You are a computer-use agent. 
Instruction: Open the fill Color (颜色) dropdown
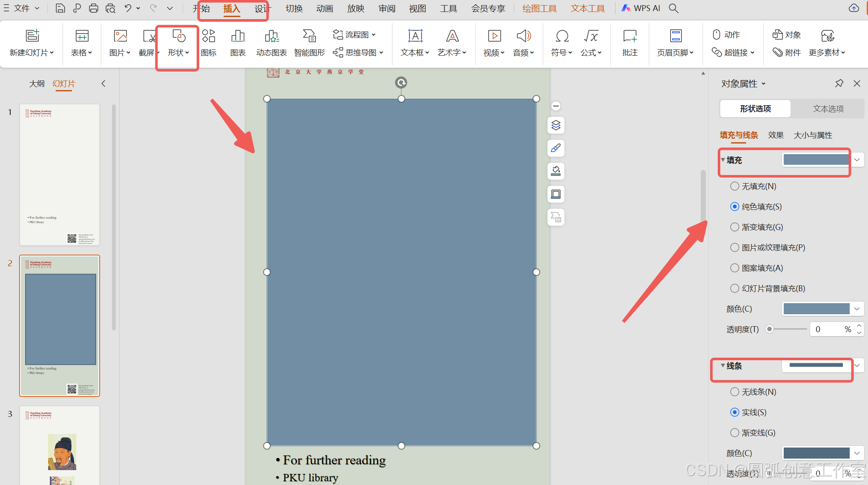857,309
